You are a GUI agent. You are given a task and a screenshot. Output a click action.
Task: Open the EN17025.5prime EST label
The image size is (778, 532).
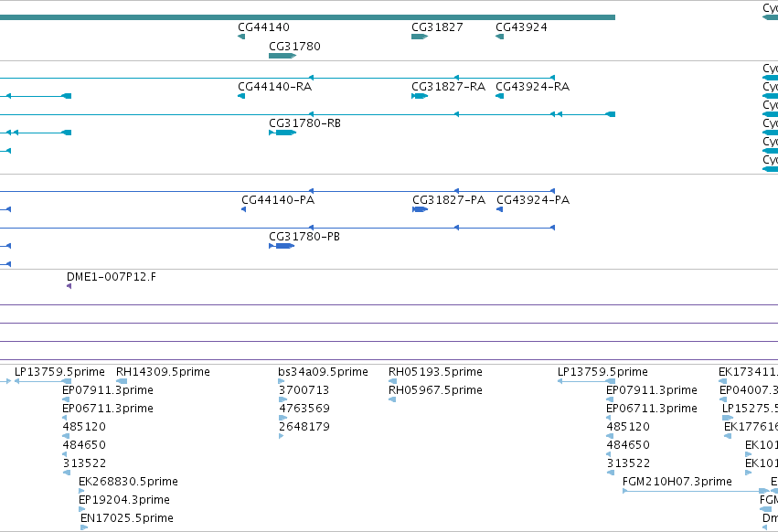126,518
